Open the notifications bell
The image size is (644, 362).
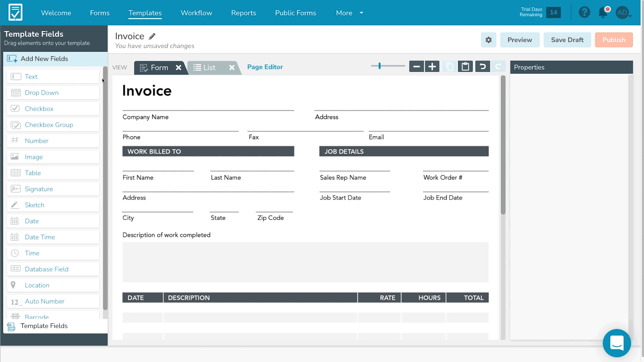603,13
